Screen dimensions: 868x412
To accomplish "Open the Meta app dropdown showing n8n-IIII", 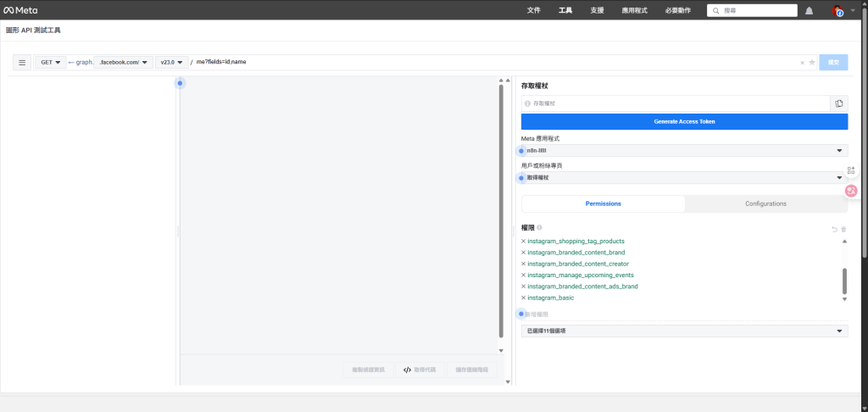I will [684, 151].
